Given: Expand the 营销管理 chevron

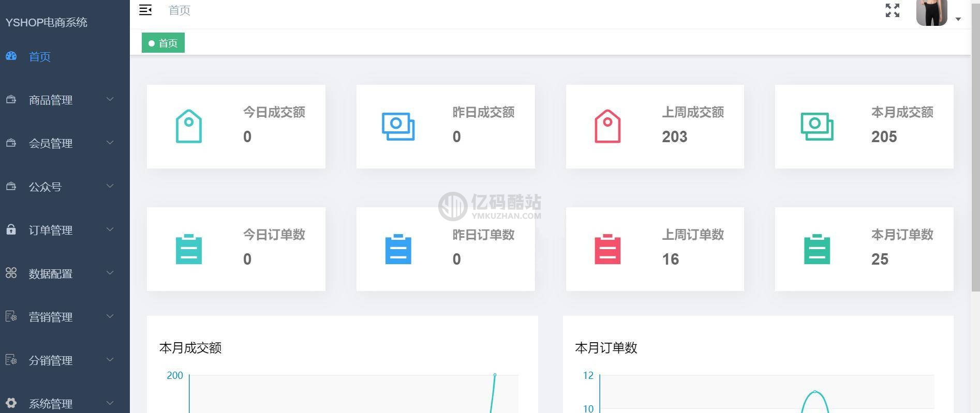Looking at the screenshot, I should [x=110, y=316].
